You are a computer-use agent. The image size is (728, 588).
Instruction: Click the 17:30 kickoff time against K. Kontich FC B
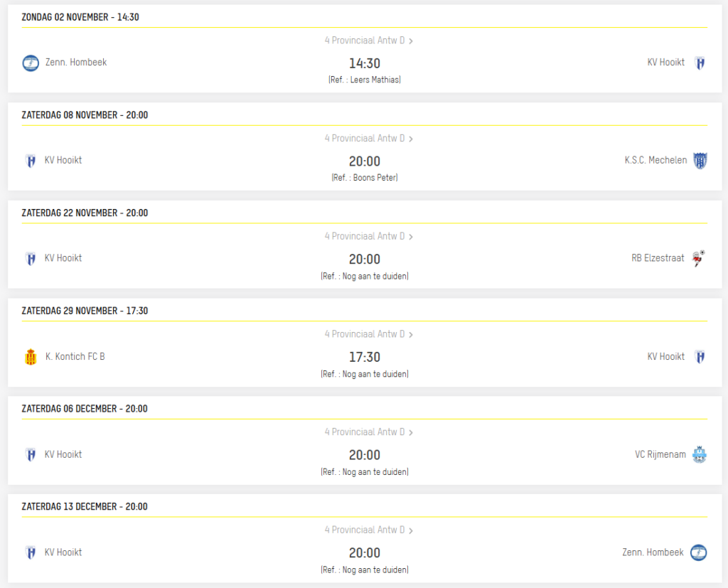(364, 357)
